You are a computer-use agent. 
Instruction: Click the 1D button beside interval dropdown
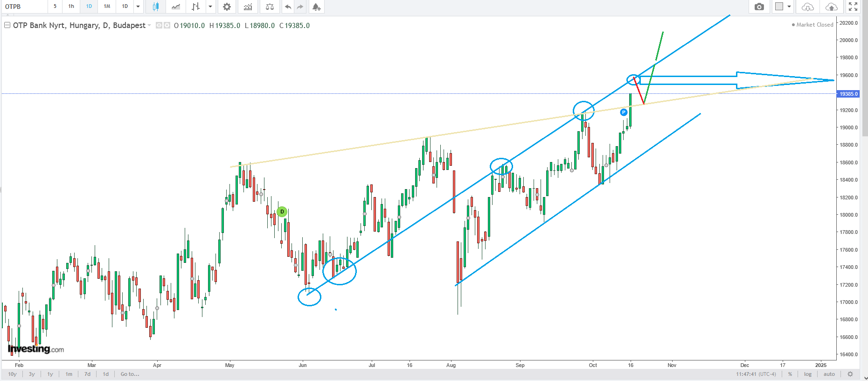[x=125, y=7]
